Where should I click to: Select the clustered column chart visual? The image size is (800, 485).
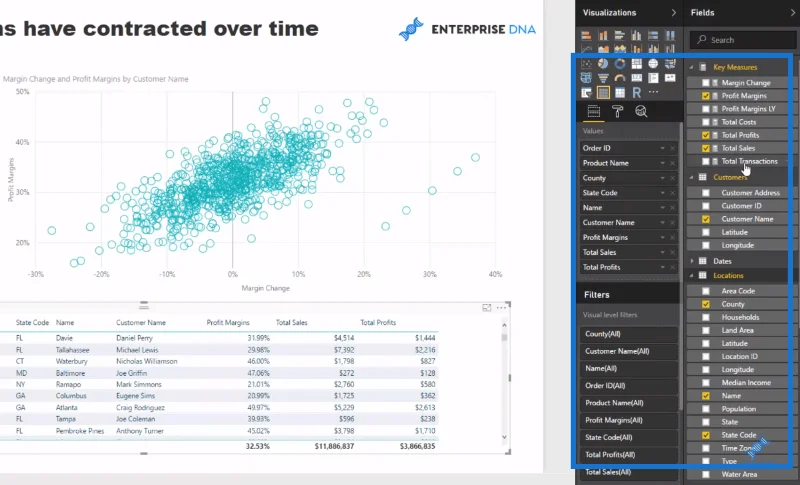pos(636,35)
